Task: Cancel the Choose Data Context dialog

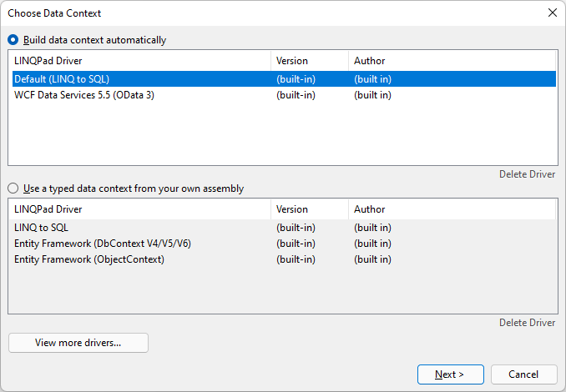Action: tap(523, 374)
